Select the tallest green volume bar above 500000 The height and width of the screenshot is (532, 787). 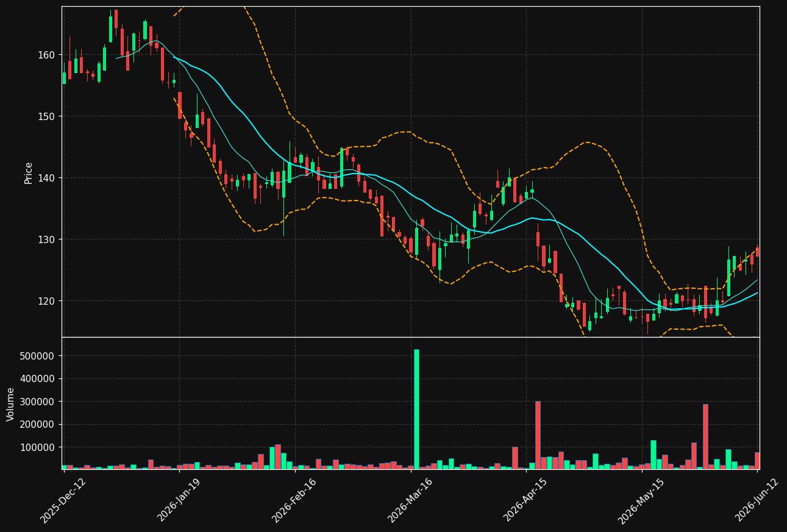coord(417,409)
